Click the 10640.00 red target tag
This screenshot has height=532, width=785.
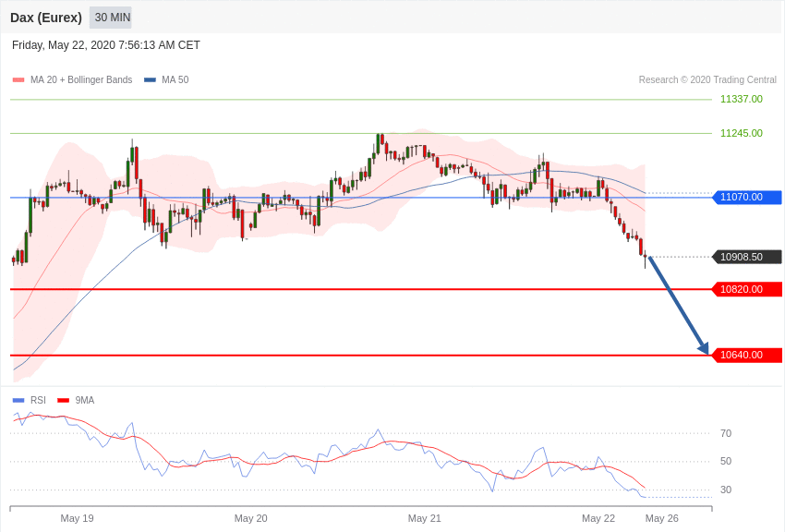(746, 356)
